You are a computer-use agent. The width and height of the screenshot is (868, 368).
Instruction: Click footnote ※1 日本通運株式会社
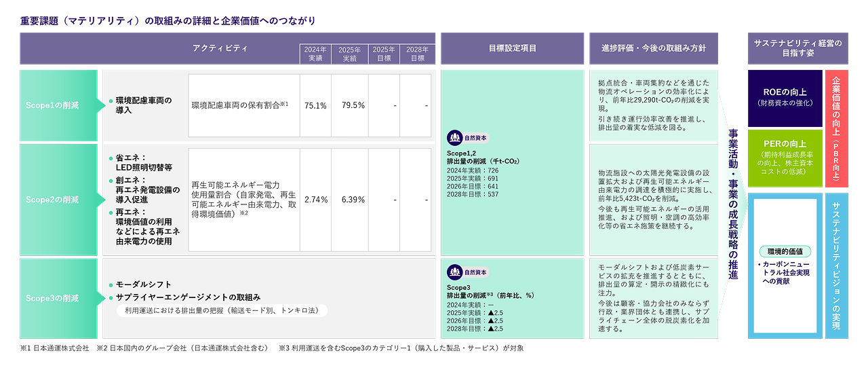pos(55,348)
